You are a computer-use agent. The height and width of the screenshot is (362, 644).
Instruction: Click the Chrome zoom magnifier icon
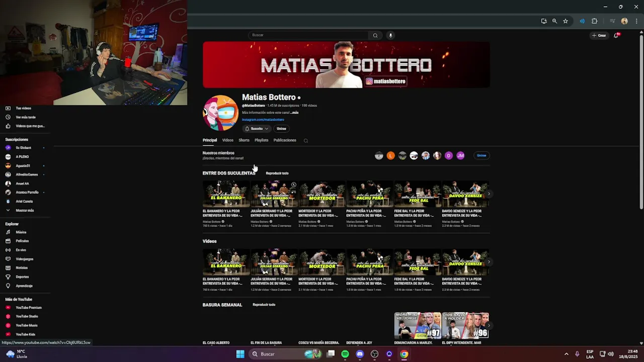554,21
